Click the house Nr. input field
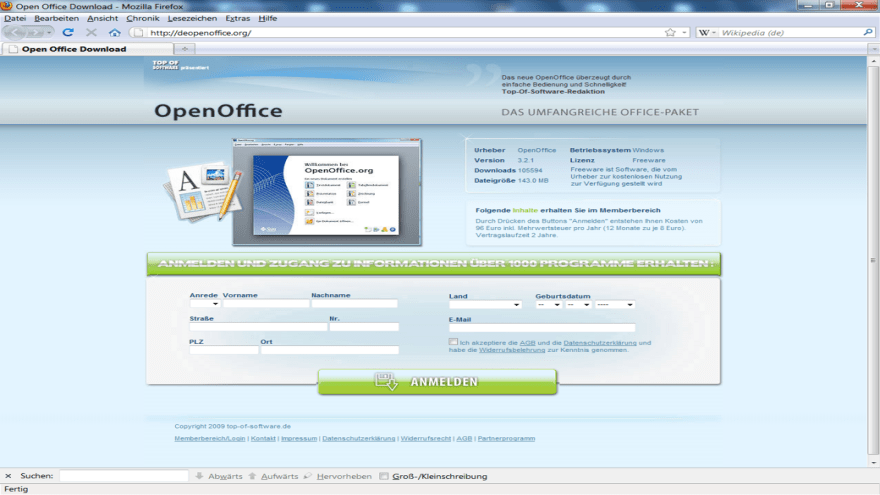The width and height of the screenshot is (880, 495). point(364,327)
